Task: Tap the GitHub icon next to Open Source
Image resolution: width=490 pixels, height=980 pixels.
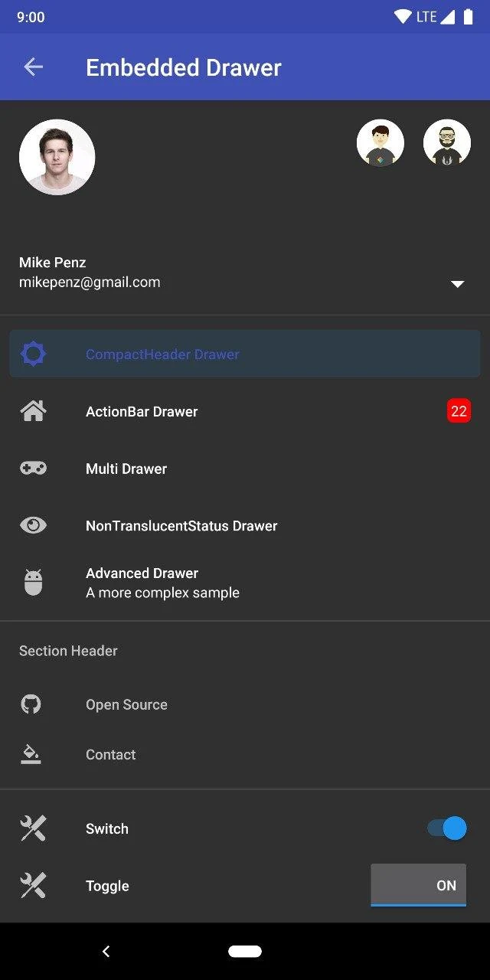Action: point(31,704)
